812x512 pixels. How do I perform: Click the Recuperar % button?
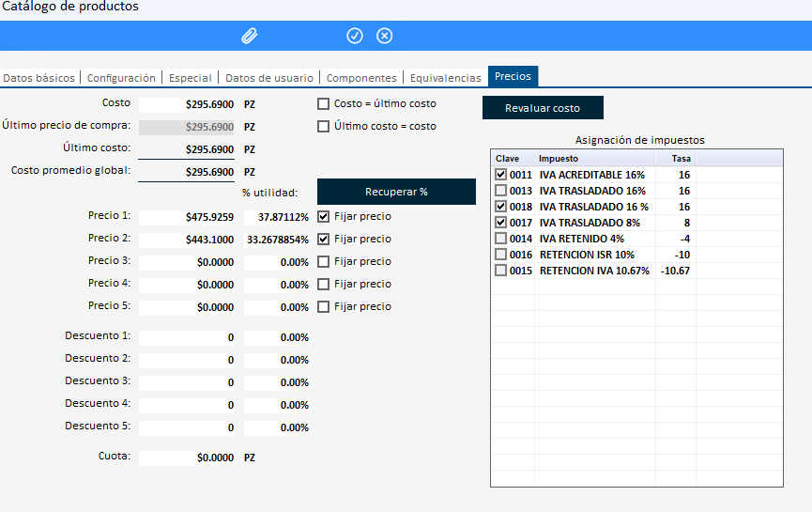click(396, 192)
